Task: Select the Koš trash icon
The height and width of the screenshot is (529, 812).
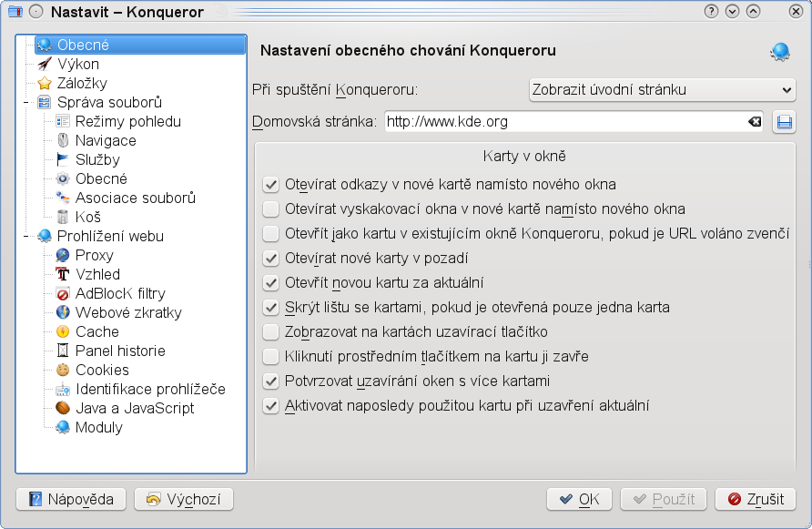Action: tap(63, 217)
